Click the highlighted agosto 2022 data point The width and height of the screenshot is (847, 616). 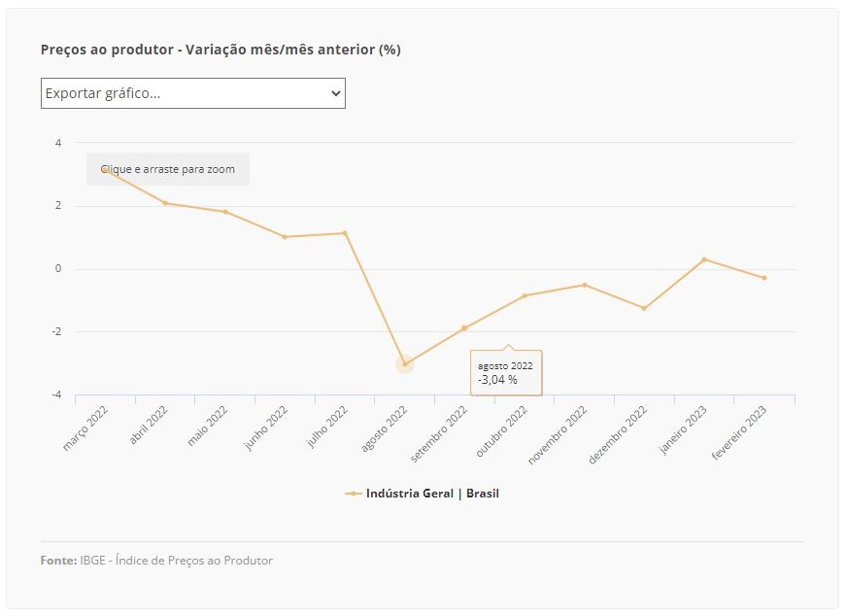(x=405, y=364)
